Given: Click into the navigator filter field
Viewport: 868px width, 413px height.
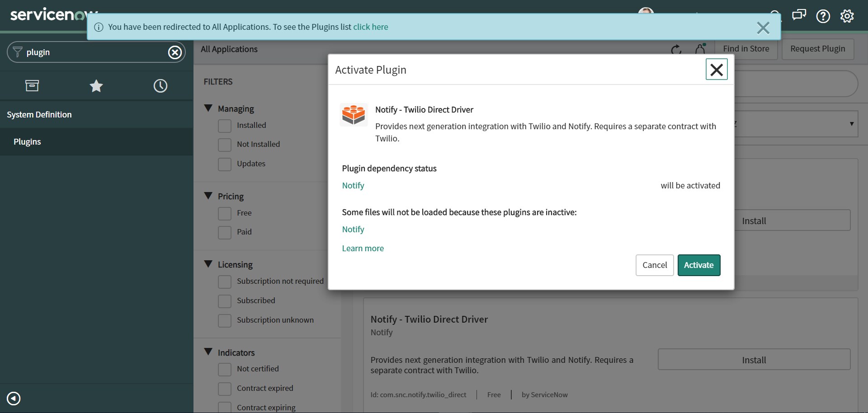Looking at the screenshot, I should point(93,52).
